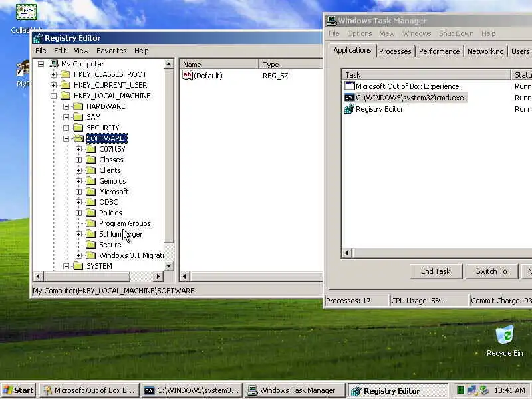
Task: Click the HKEY_CURRENT_USER folder icon
Action: [x=65, y=85]
